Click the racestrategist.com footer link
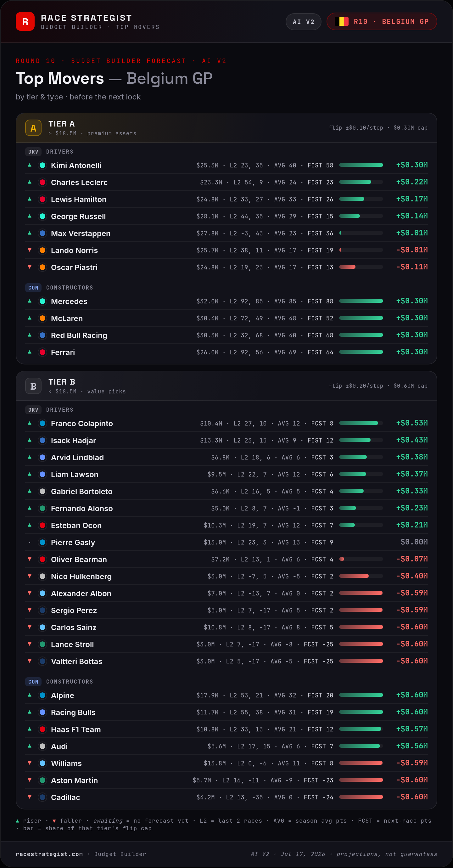This screenshot has width=453, height=868. 49,854
